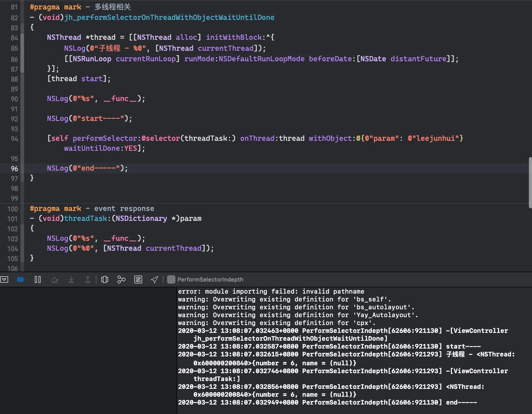Open Debug View Hierarchy
The image size is (532, 414).
105,279
